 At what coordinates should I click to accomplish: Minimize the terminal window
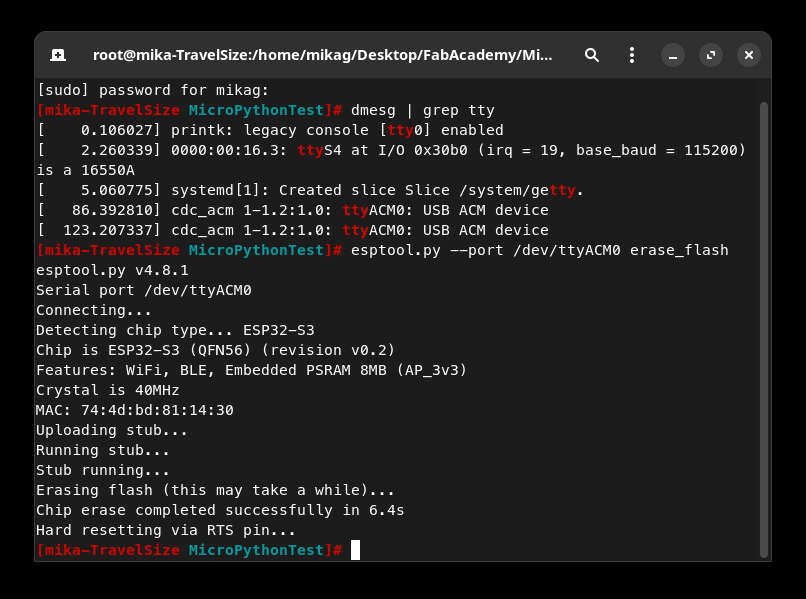click(672, 55)
